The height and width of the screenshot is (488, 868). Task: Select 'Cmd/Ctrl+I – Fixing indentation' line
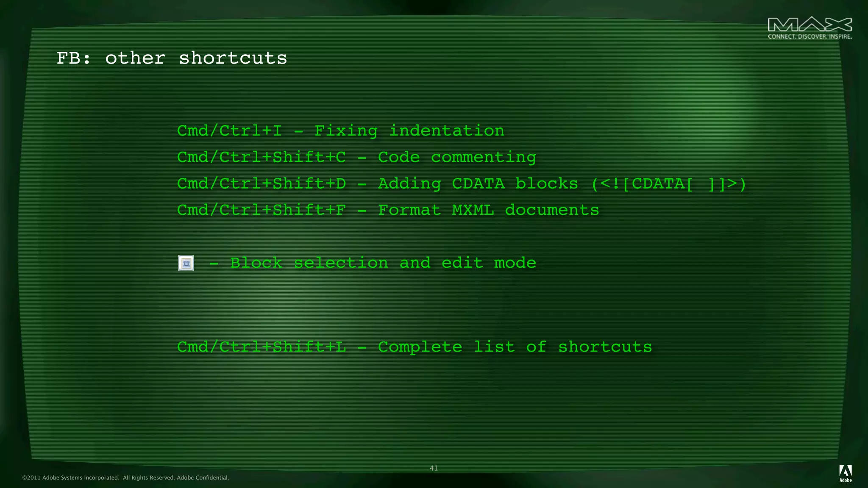pyautogui.click(x=341, y=130)
